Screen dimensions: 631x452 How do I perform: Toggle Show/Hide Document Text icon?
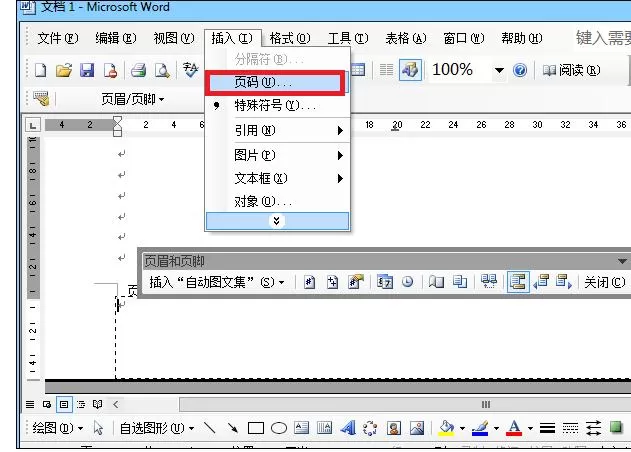tap(460, 282)
